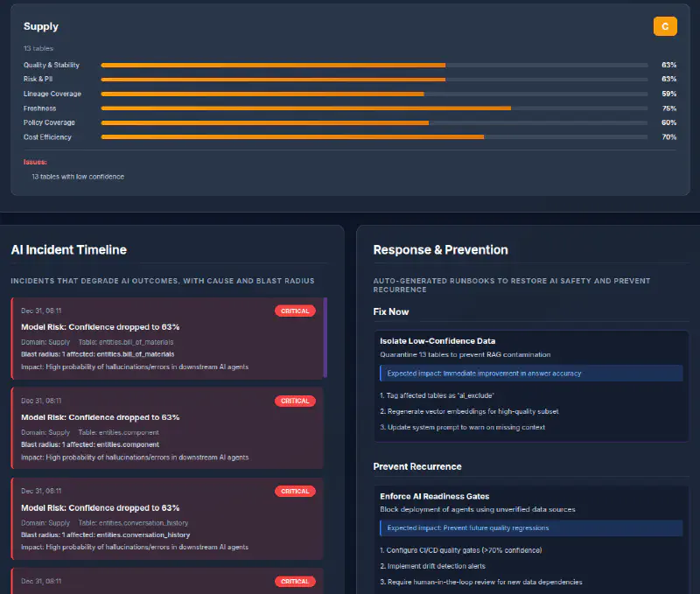Click the incident timeline purple scrollbar
The width and height of the screenshot is (700, 594).
(325, 338)
